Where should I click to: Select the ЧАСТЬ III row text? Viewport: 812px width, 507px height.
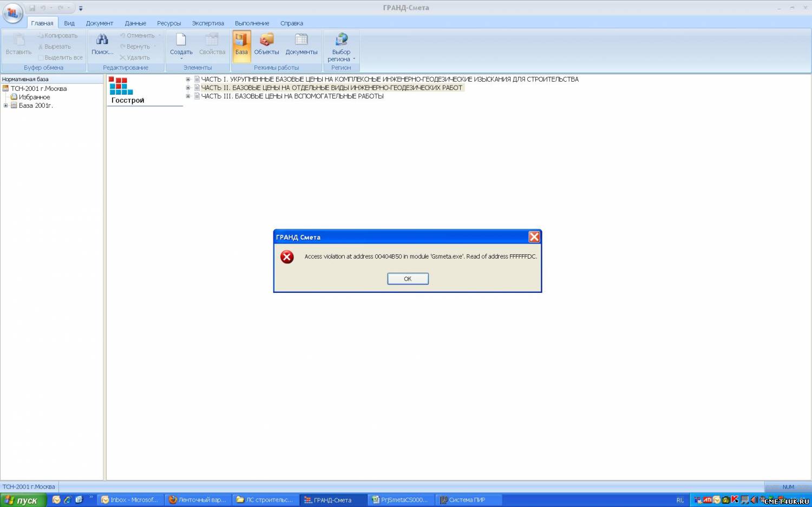pos(292,96)
